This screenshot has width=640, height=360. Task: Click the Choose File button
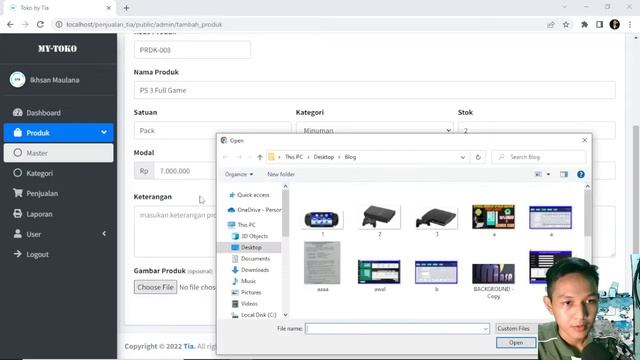(x=156, y=287)
